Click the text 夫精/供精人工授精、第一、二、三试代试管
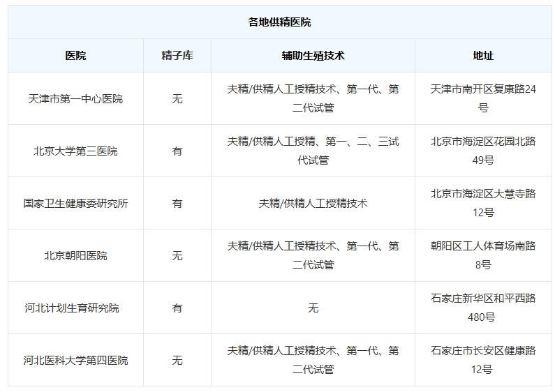This screenshot has height=392, width=555. tap(313, 151)
